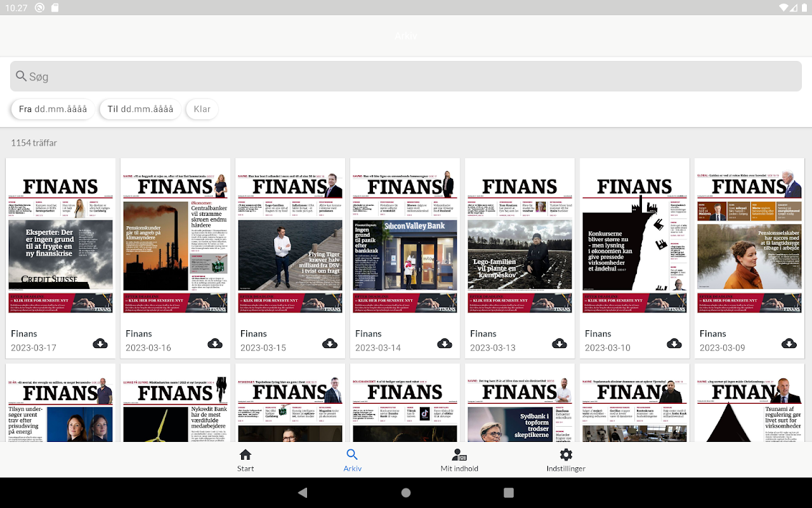Go to the Start tab
Screen dimensions: 812x508
[x=246, y=460]
